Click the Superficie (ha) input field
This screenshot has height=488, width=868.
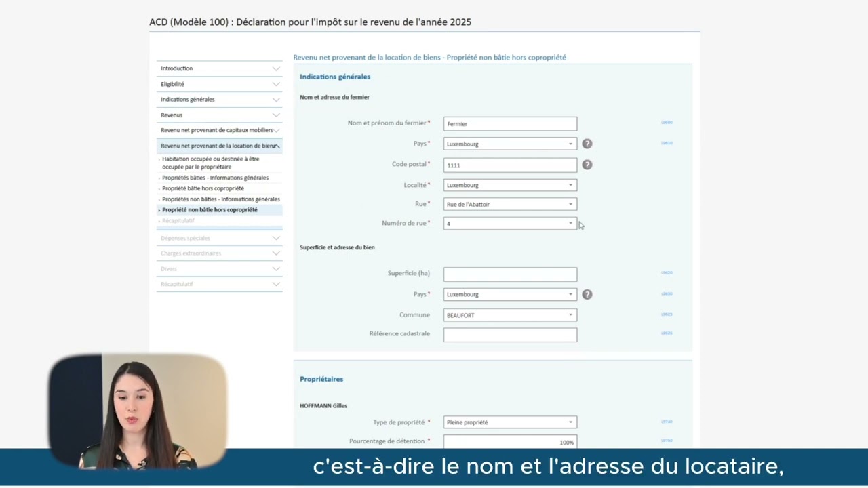510,274
